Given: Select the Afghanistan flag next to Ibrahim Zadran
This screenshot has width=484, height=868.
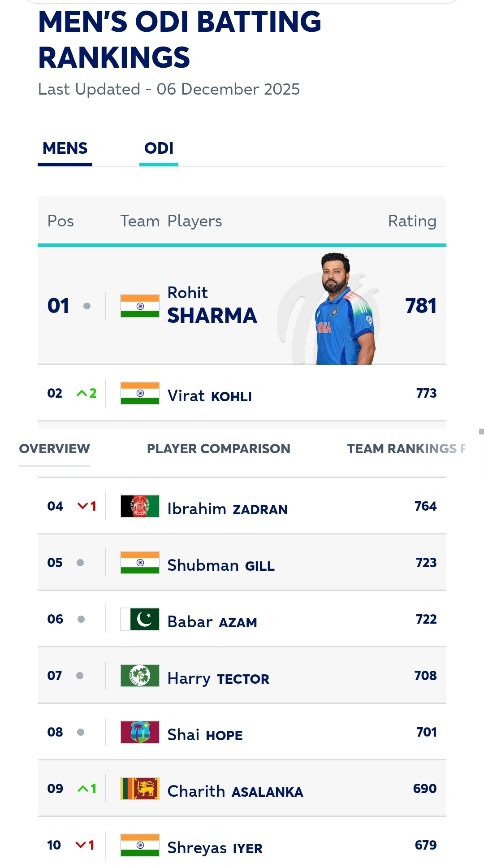Looking at the screenshot, I should tap(139, 507).
